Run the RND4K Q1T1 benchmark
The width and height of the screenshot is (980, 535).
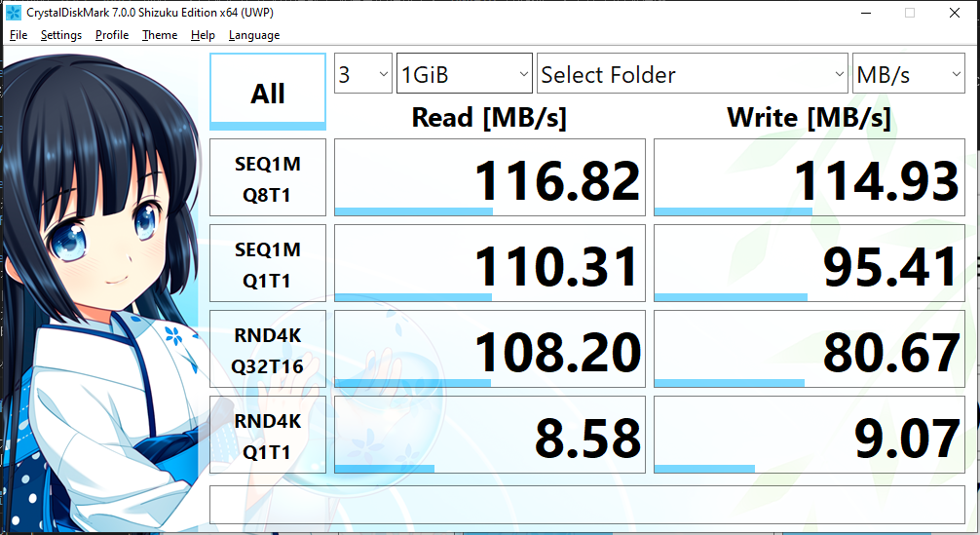click(x=268, y=436)
